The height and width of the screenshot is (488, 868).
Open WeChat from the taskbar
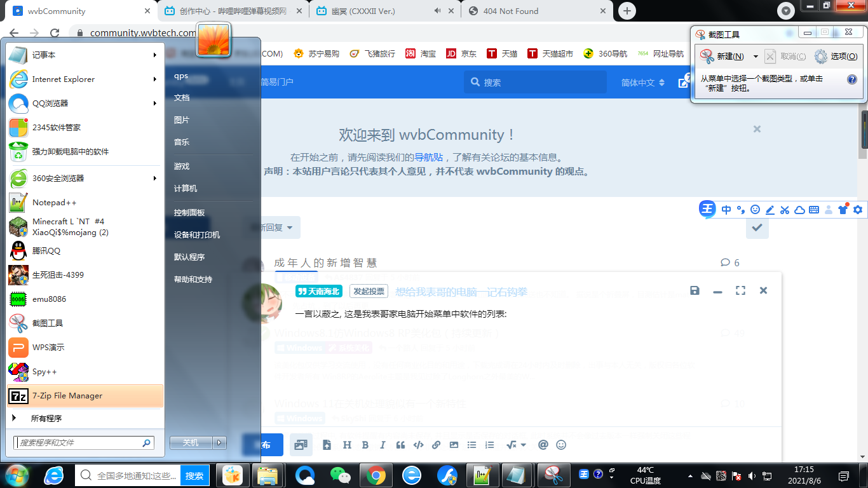coord(340,475)
